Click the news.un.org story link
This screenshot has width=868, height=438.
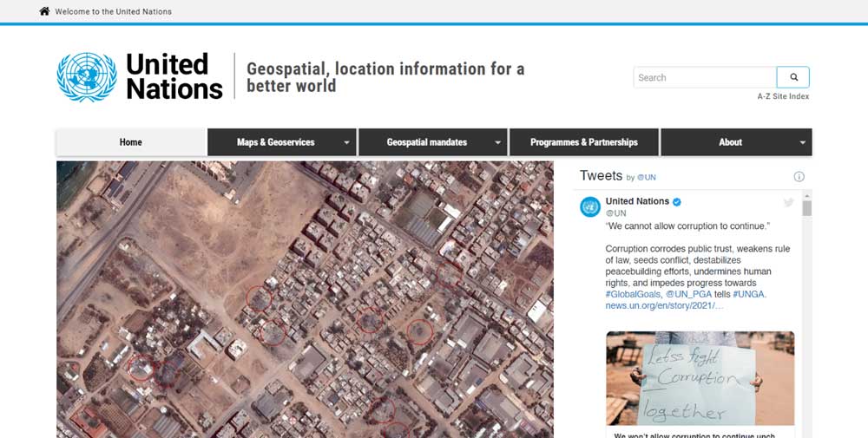pos(664,305)
